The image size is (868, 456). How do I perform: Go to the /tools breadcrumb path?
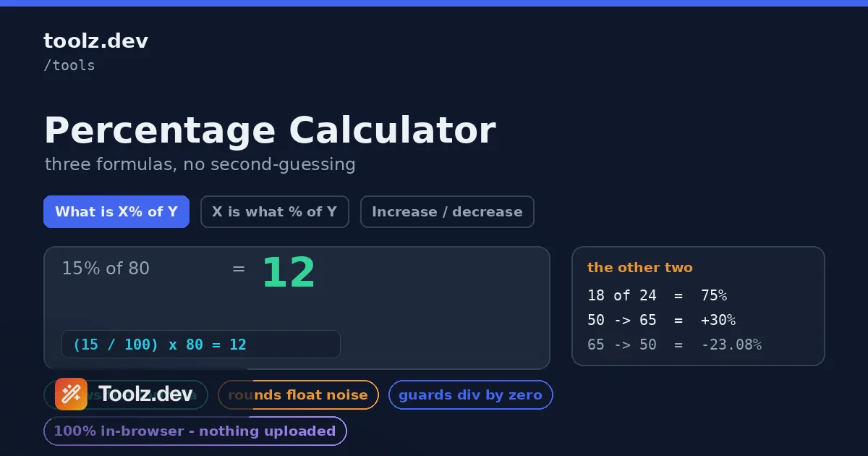point(69,65)
